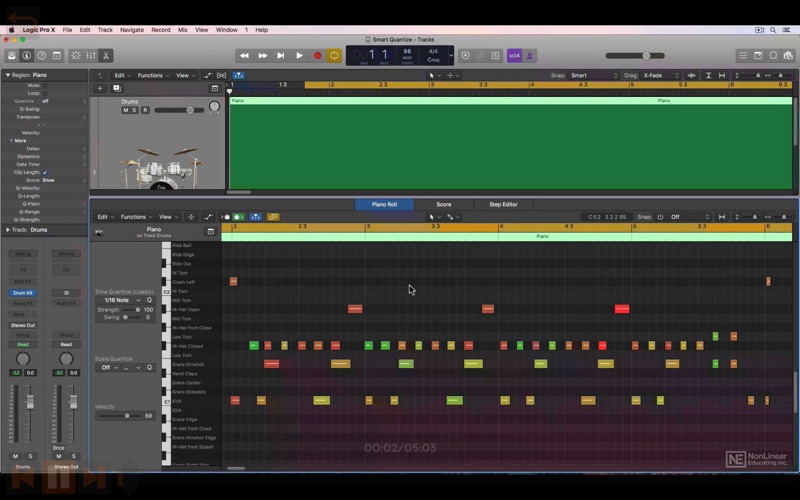This screenshot has height=500, width=800.
Task: Open the Mixer faders icon
Action: (91, 56)
